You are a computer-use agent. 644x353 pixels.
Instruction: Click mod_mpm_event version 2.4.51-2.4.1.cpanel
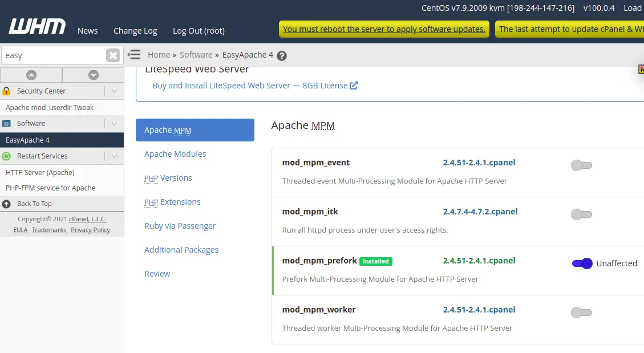(x=479, y=163)
